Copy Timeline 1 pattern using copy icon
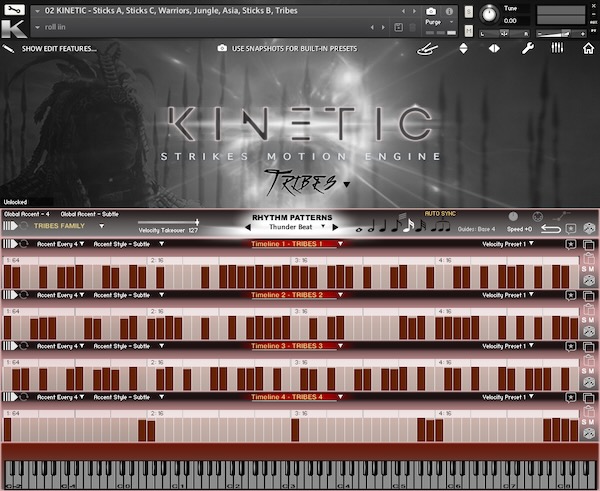This screenshot has height=491, width=600. tap(588, 244)
